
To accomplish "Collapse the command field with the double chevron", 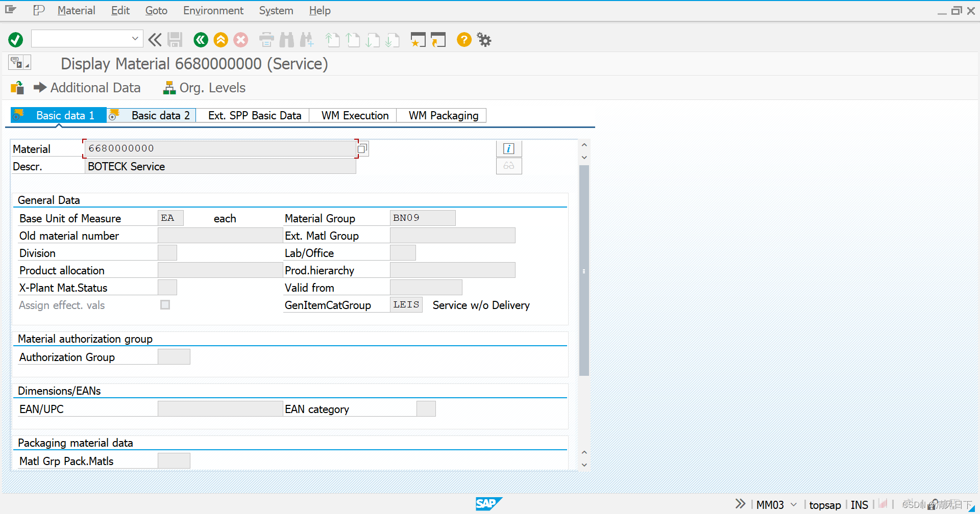I will pos(155,40).
